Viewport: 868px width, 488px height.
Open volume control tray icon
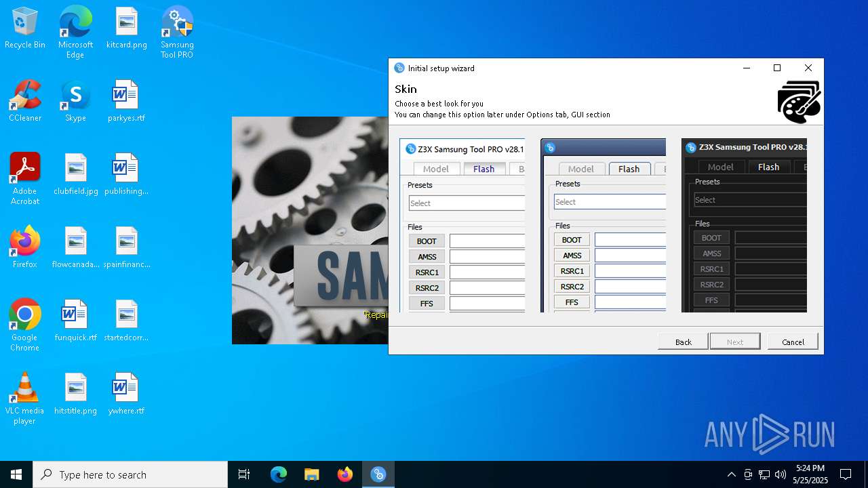pyautogui.click(x=781, y=474)
